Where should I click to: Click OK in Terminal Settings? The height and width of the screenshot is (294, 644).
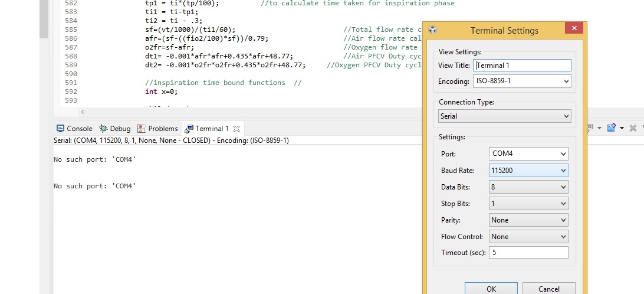pyautogui.click(x=491, y=289)
